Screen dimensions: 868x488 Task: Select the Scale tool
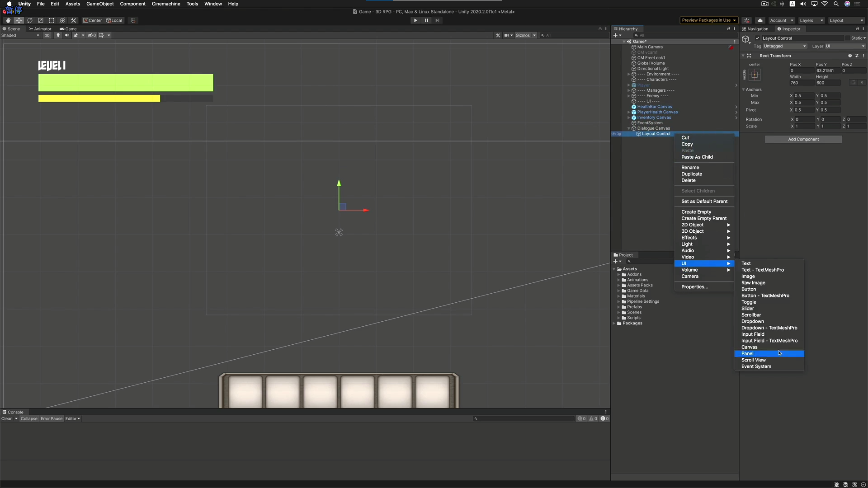point(41,20)
